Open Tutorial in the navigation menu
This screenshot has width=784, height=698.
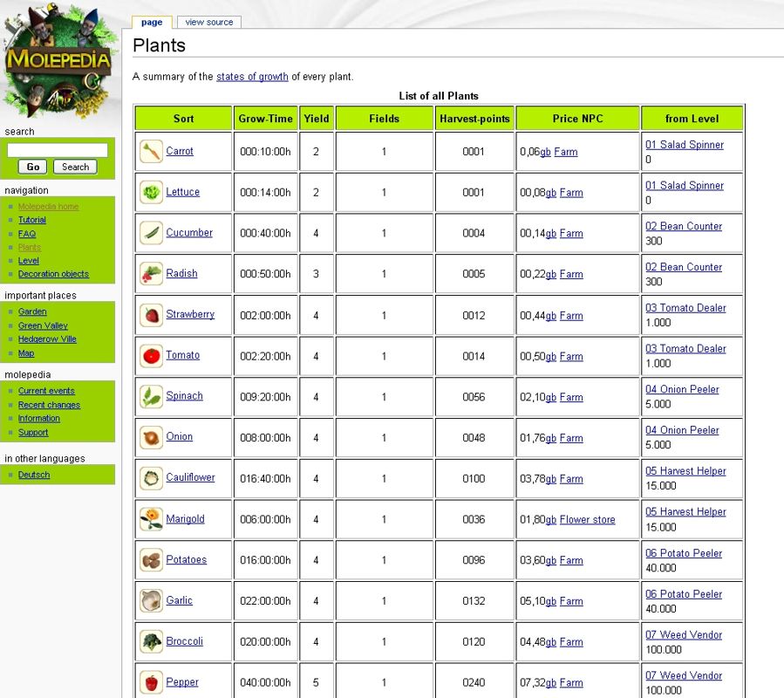32,220
